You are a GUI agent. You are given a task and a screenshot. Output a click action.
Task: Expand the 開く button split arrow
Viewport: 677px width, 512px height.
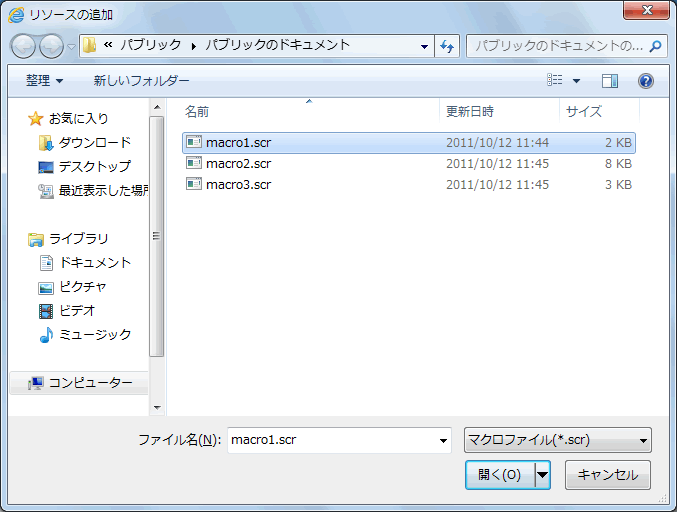[x=543, y=475]
